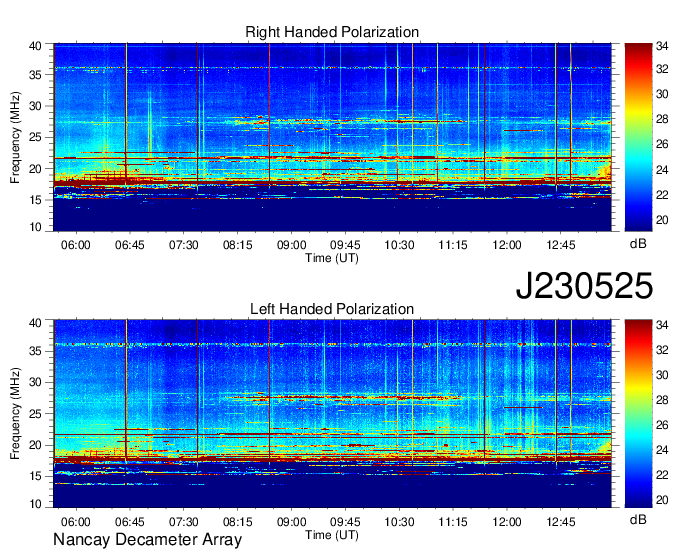Click the 12:00 time tick under Right Handed plot

click(507, 245)
